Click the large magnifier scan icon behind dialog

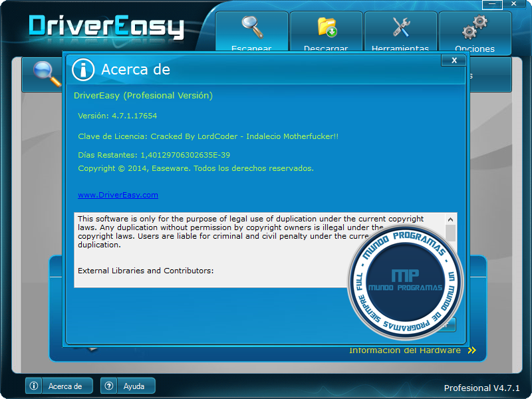[47, 74]
